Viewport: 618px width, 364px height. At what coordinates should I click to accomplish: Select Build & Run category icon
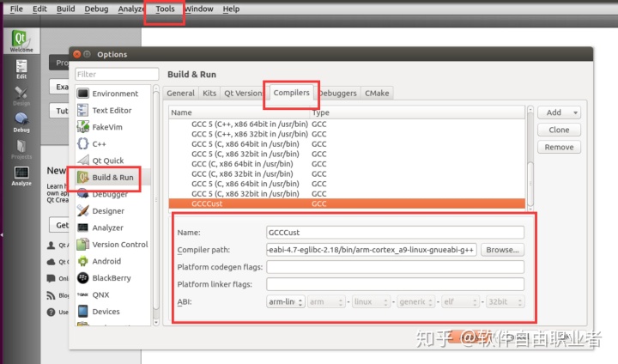pyautogui.click(x=82, y=178)
